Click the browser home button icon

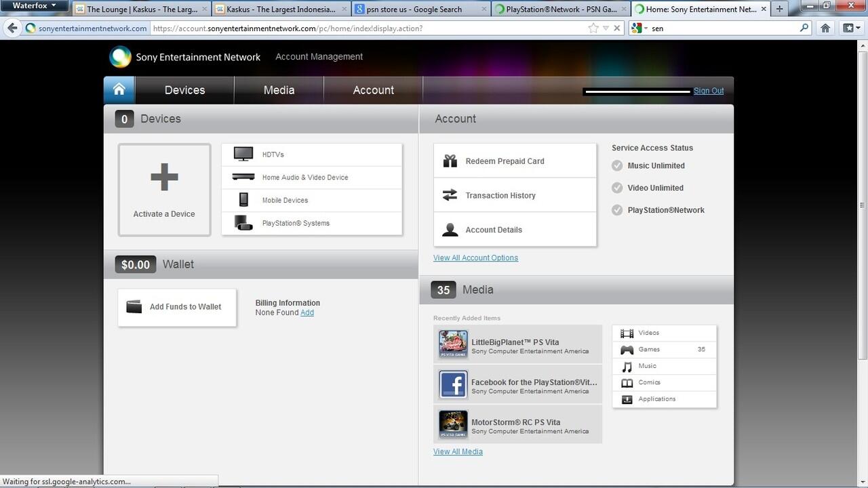[x=825, y=28]
